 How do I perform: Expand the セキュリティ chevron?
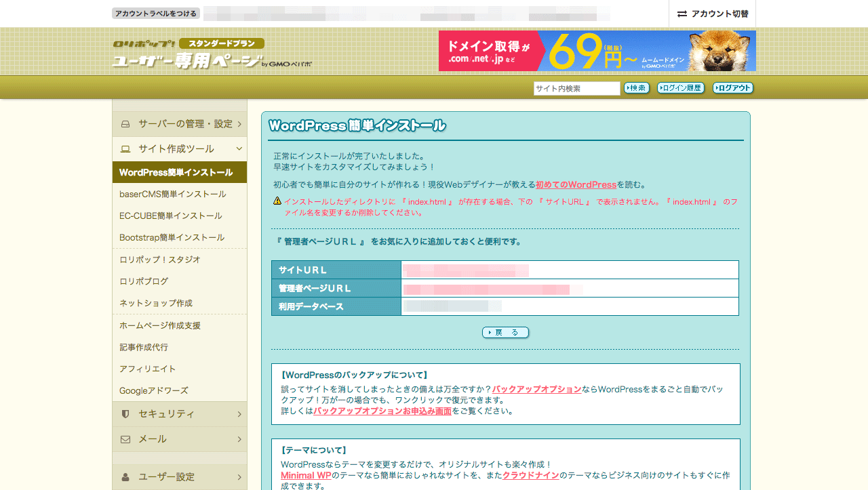tap(239, 414)
